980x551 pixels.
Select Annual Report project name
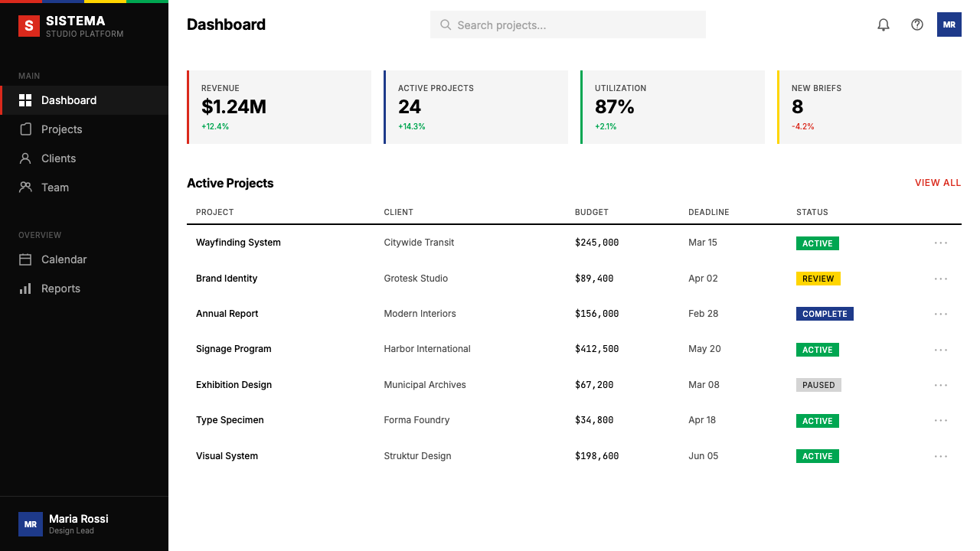[227, 314]
